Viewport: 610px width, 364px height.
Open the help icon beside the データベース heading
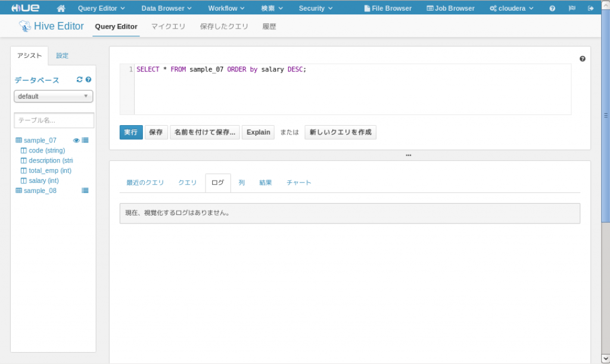[x=88, y=79]
